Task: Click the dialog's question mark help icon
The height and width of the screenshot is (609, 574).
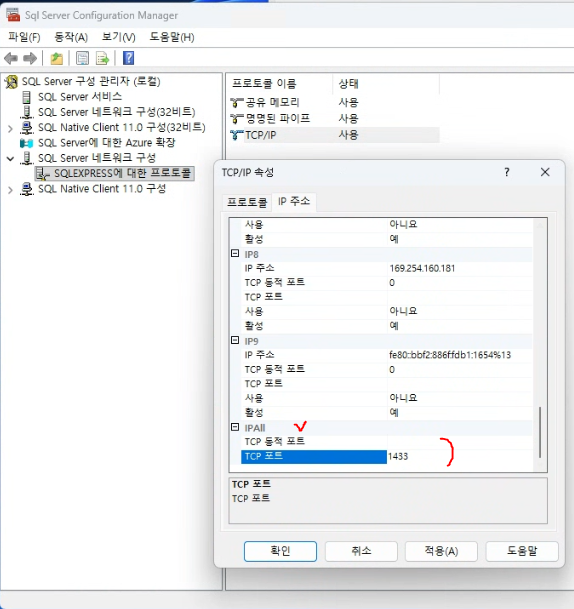Action: pyautogui.click(x=506, y=172)
